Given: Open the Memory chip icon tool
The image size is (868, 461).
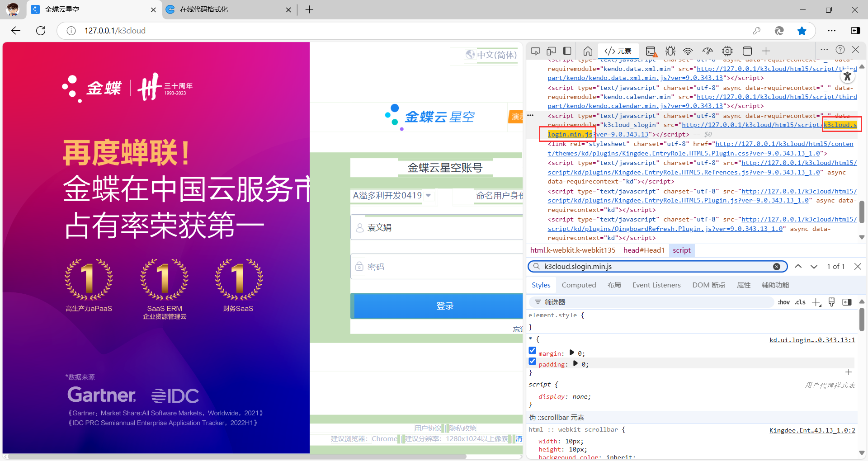Looking at the screenshot, I should [727, 51].
